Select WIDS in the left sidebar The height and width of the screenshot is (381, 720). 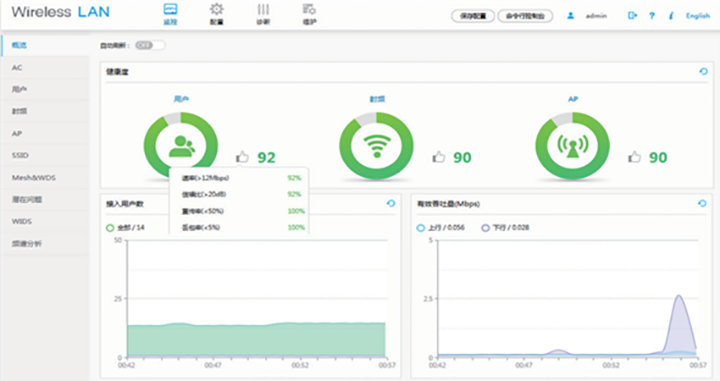tap(45, 221)
